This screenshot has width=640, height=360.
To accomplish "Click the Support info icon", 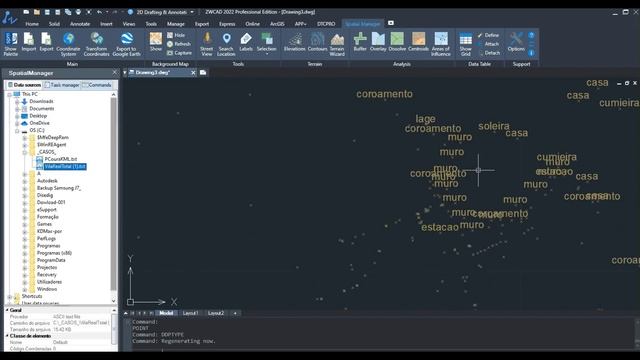I will coord(531,53).
